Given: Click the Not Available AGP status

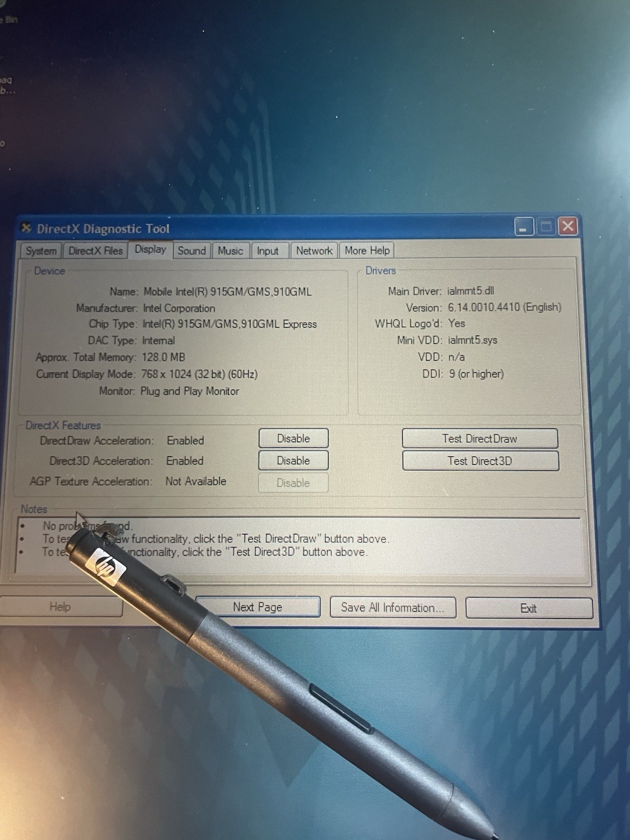Looking at the screenshot, I should point(196,481).
